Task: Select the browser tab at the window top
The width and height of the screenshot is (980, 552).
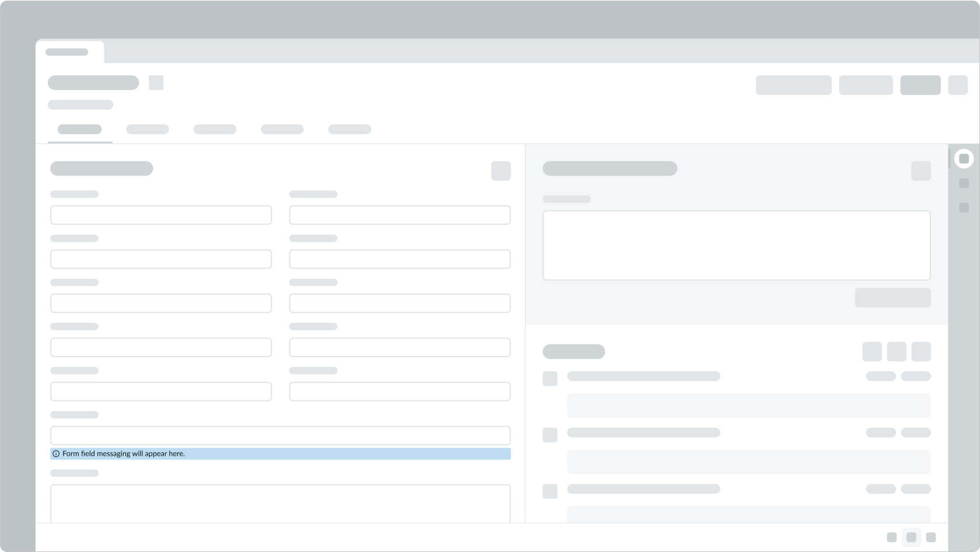Action: pyautogui.click(x=70, y=52)
